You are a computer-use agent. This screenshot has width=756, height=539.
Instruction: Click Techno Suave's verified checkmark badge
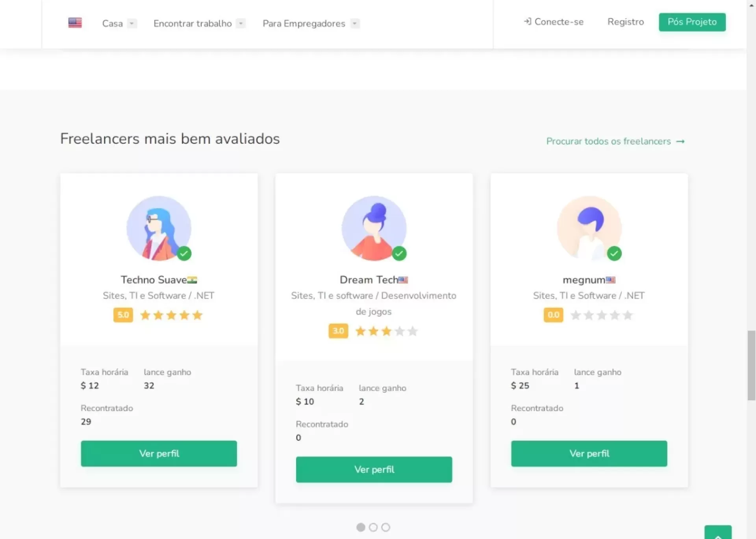[x=184, y=253]
